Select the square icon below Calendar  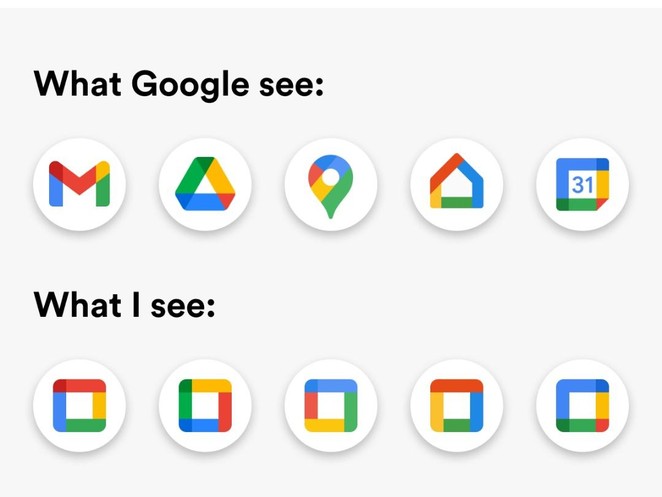(583, 405)
